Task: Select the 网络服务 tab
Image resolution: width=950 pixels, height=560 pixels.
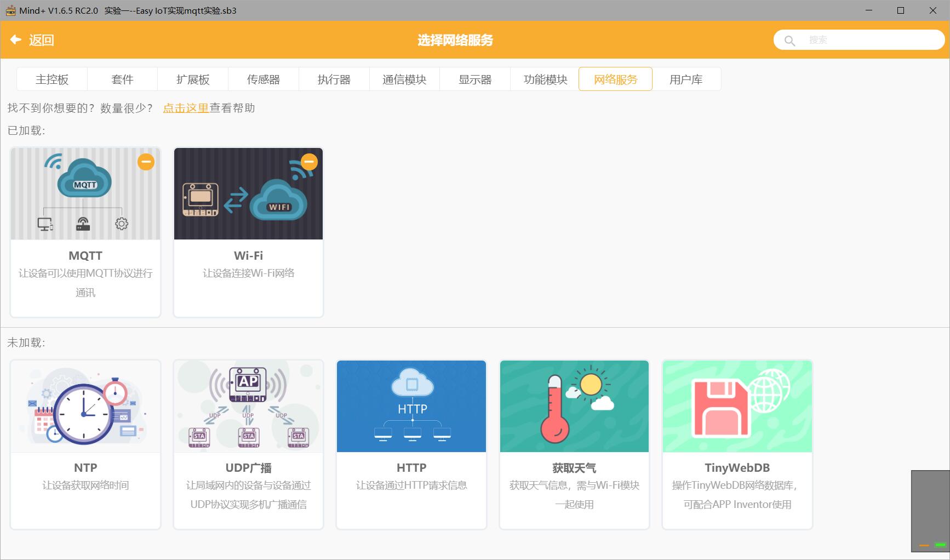Action: pos(616,79)
